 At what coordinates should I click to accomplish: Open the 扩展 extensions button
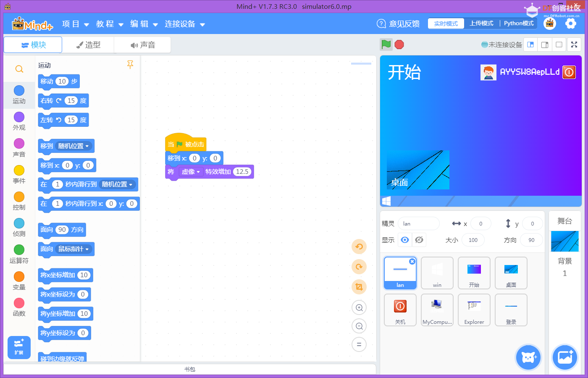tap(19, 347)
